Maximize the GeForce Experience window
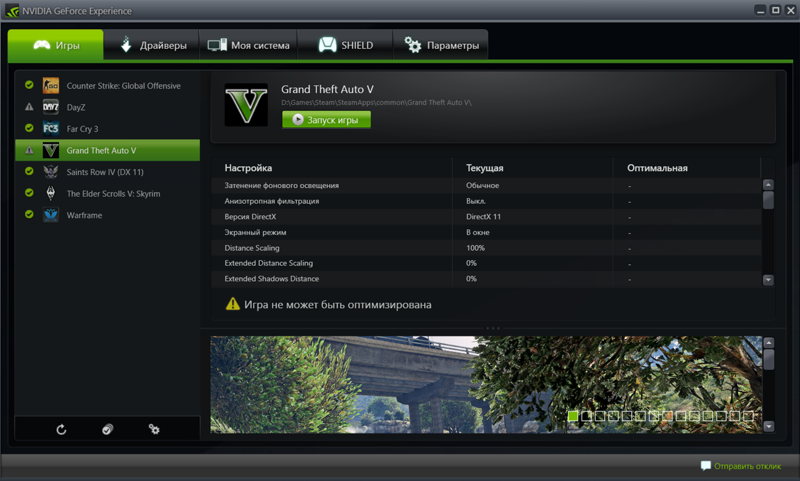 (x=776, y=10)
